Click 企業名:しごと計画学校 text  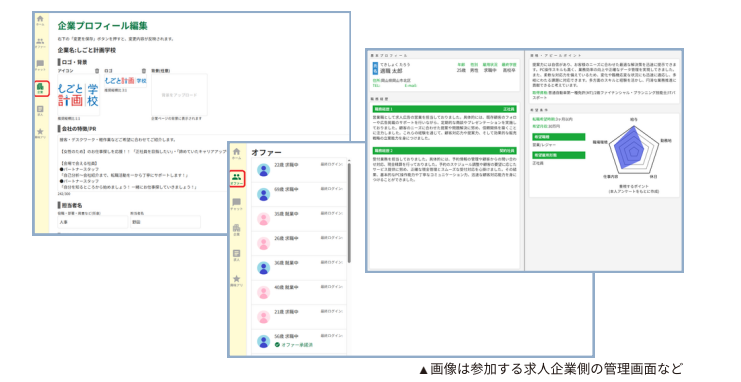point(86,50)
